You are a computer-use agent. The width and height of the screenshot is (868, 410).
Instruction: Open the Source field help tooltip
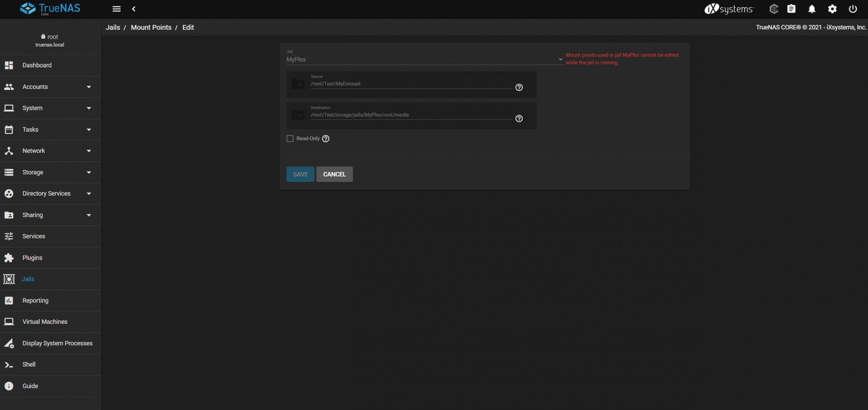519,88
